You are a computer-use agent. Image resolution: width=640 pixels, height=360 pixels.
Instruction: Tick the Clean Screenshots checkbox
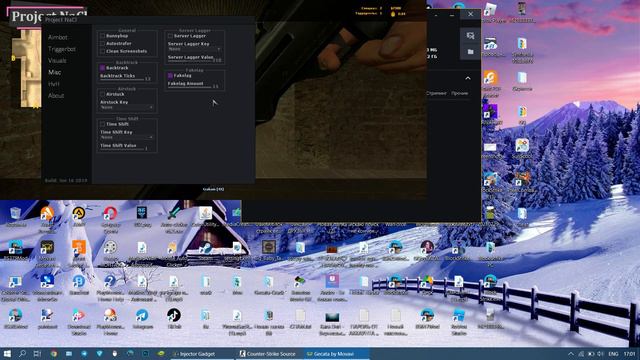click(102, 51)
